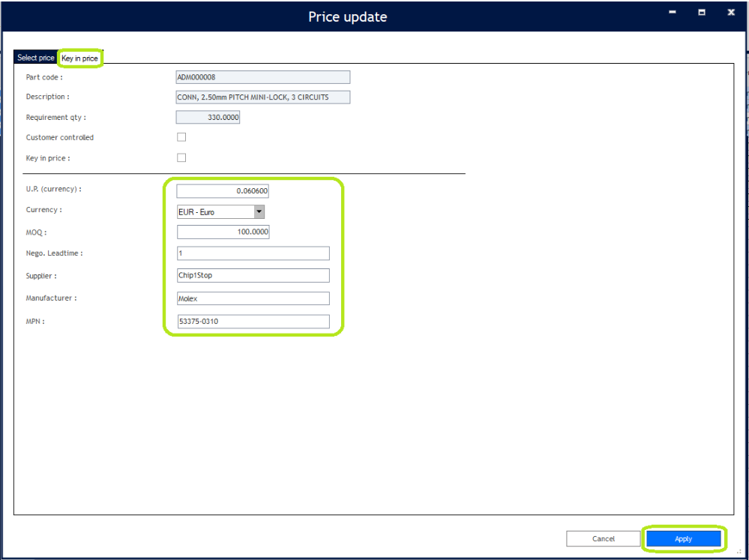This screenshot has height=560, width=749.
Task: Close the Price update dialog
Action: tap(730, 12)
